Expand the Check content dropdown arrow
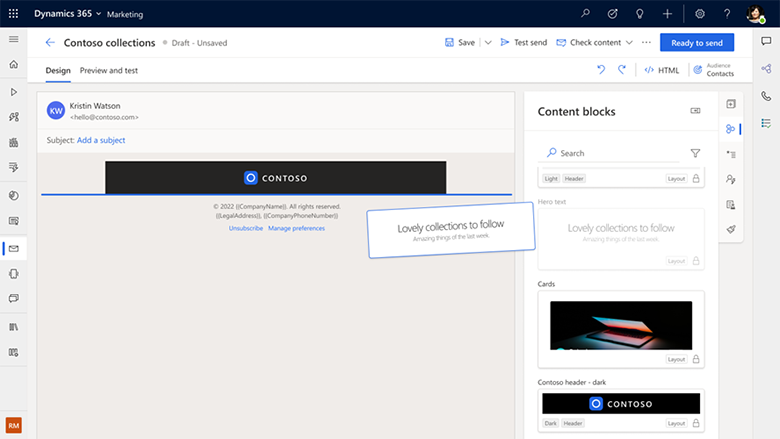The width and height of the screenshot is (780, 439). pyautogui.click(x=629, y=43)
